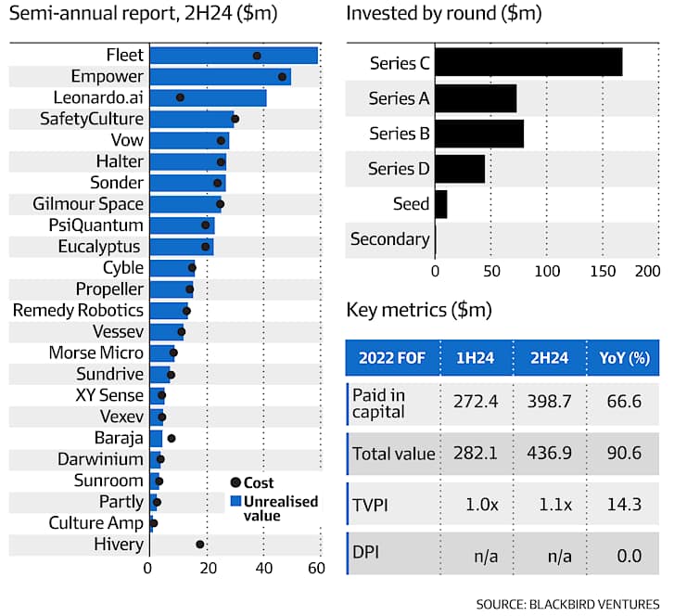
Task: Click the 'Remedy Robotics' label
Action: (x=78, y=310)
